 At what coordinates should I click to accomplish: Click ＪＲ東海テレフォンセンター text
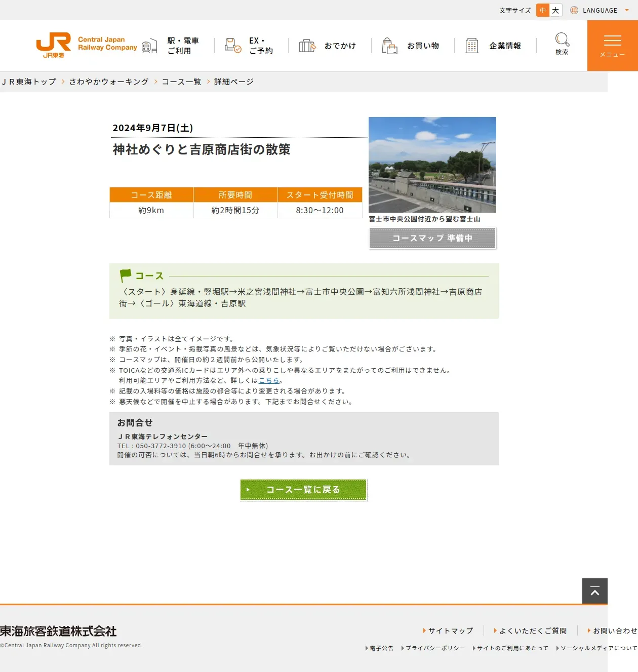point(163,437)
